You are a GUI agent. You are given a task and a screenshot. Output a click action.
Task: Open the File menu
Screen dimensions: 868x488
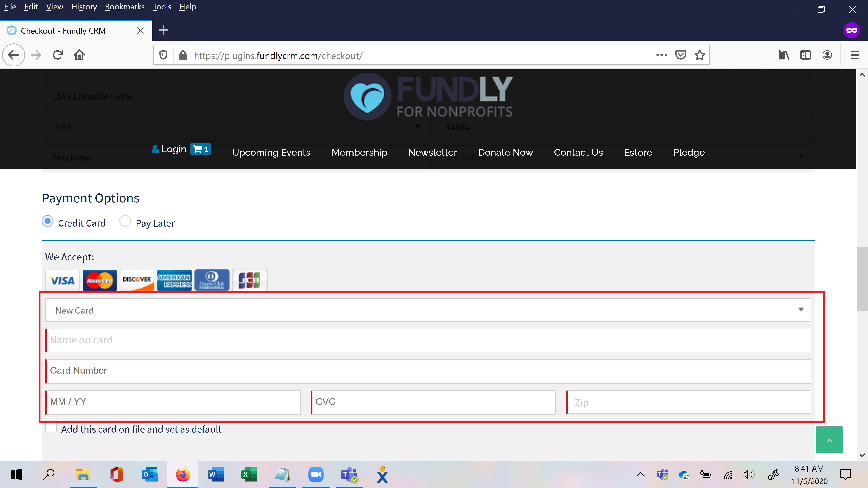[x=10, y=7]
